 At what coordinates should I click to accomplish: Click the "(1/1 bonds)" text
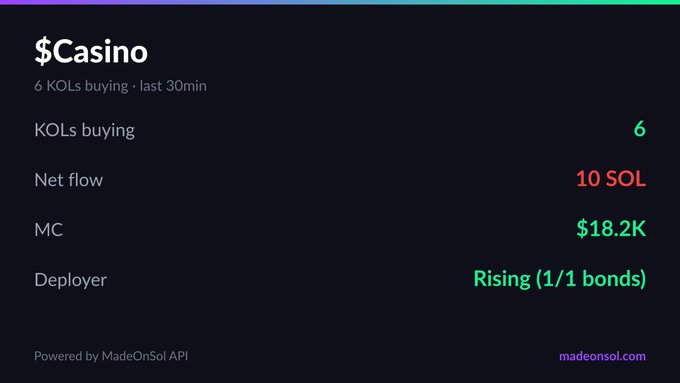coord(591,279)
